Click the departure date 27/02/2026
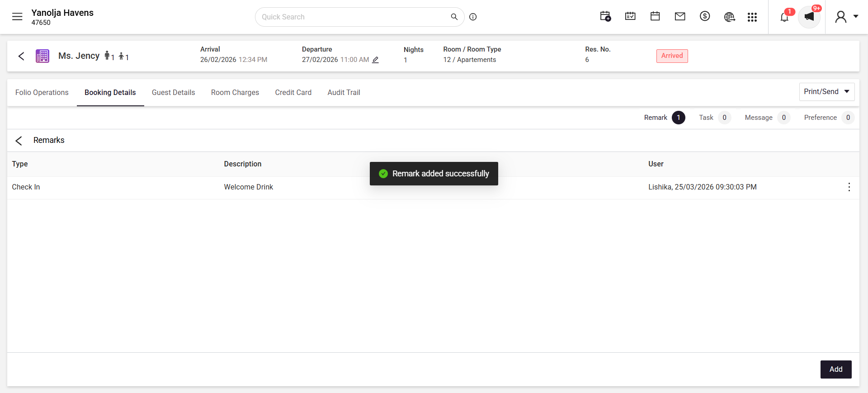Screen dimensions: 868x393 coord(320,60)
